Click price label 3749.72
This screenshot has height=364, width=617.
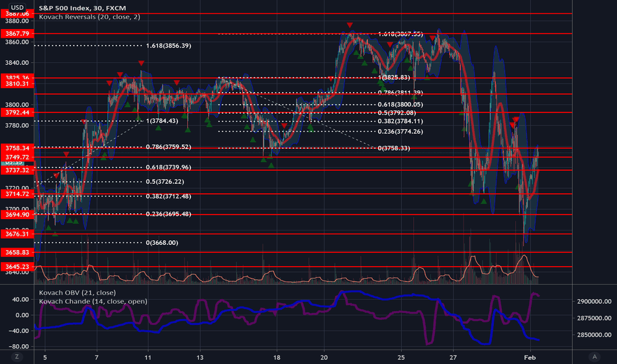17,157
